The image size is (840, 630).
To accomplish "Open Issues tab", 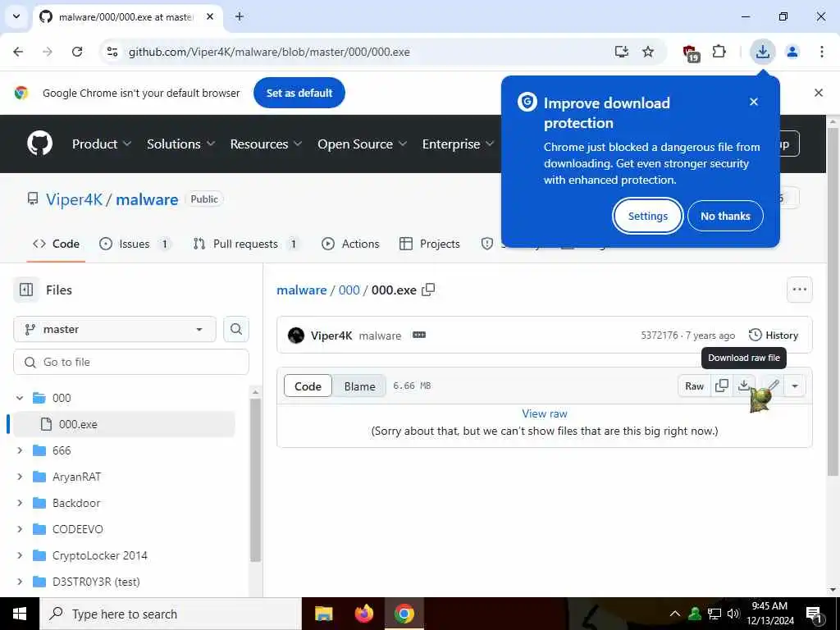I will 135,244.
